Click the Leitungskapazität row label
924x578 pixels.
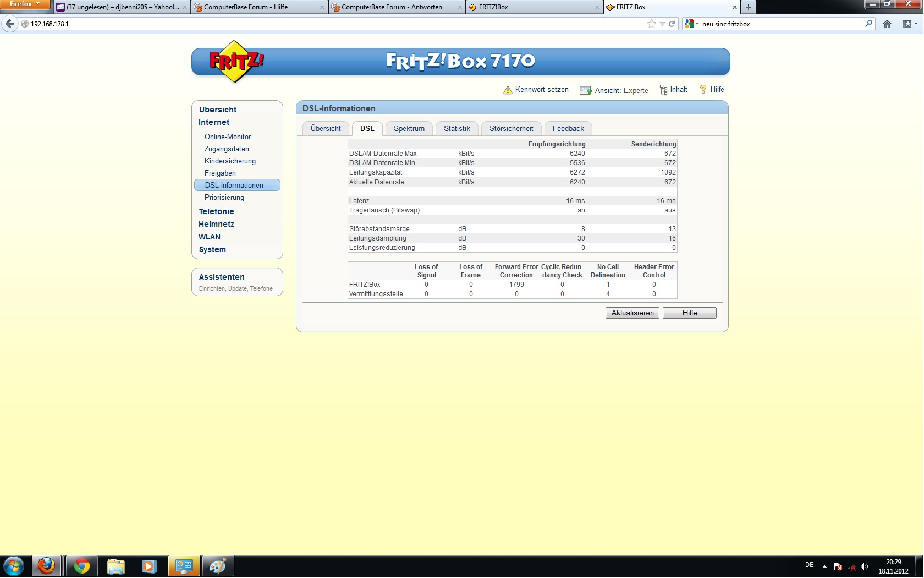[376, 172]
